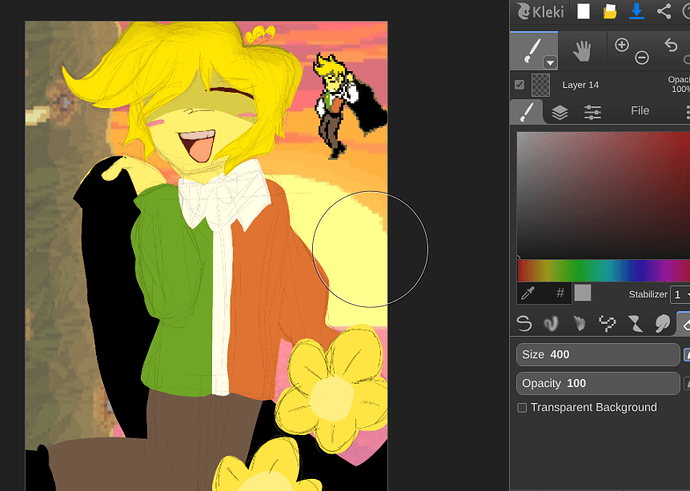Screen dimensions: 690x491
Task: Click the share icon
Action: [664, 11]
